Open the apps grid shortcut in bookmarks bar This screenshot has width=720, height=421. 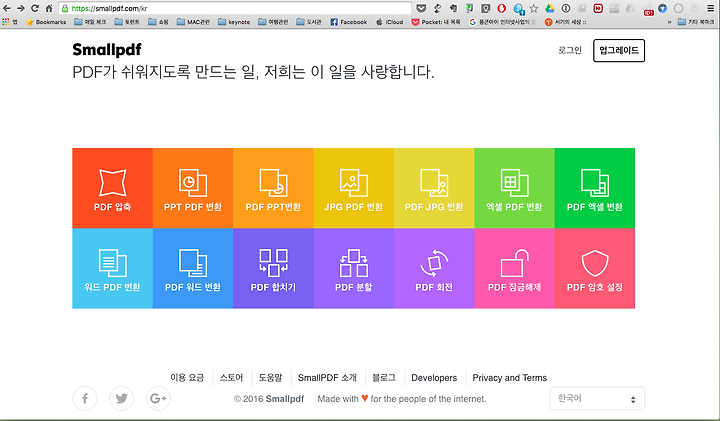[6, 22]
